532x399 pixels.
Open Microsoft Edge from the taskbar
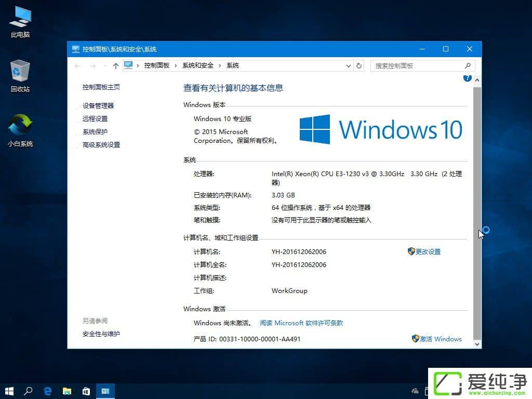[48, 391]
